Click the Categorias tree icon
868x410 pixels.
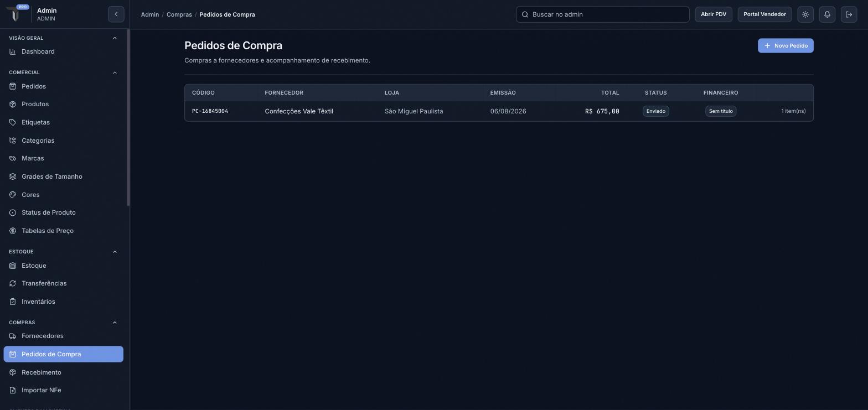tap(13, 141)
